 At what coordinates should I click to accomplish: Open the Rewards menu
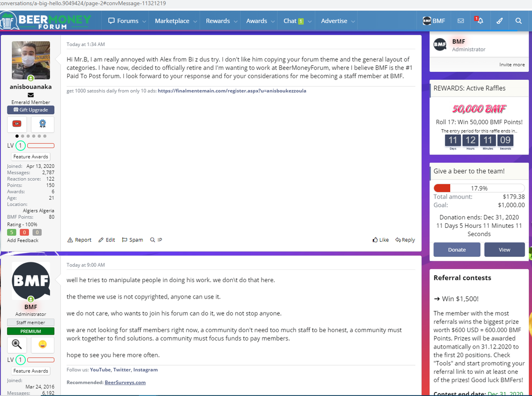[x=218, y=21]
